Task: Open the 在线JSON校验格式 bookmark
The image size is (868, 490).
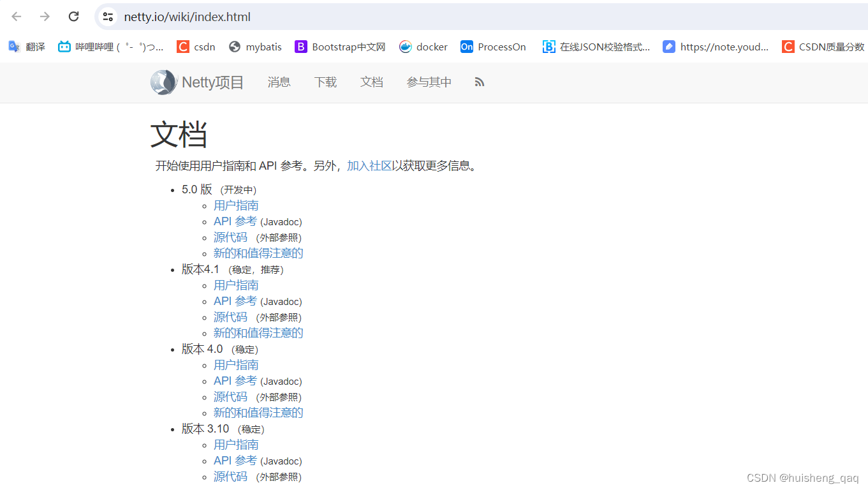Action: point(596,47)
